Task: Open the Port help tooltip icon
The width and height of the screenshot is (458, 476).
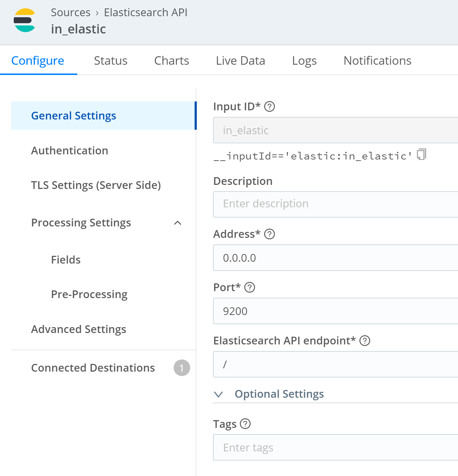Action: click(x=250, y=287)
